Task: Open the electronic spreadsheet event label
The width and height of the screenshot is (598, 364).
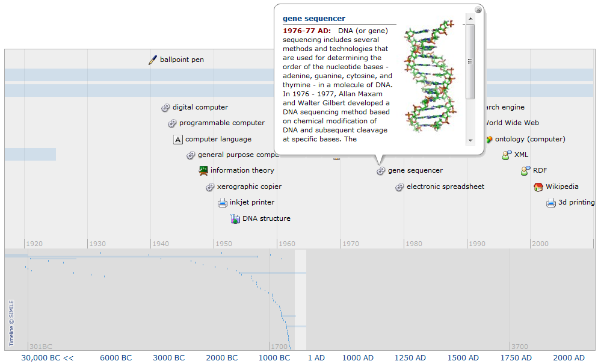Action: 445,187
